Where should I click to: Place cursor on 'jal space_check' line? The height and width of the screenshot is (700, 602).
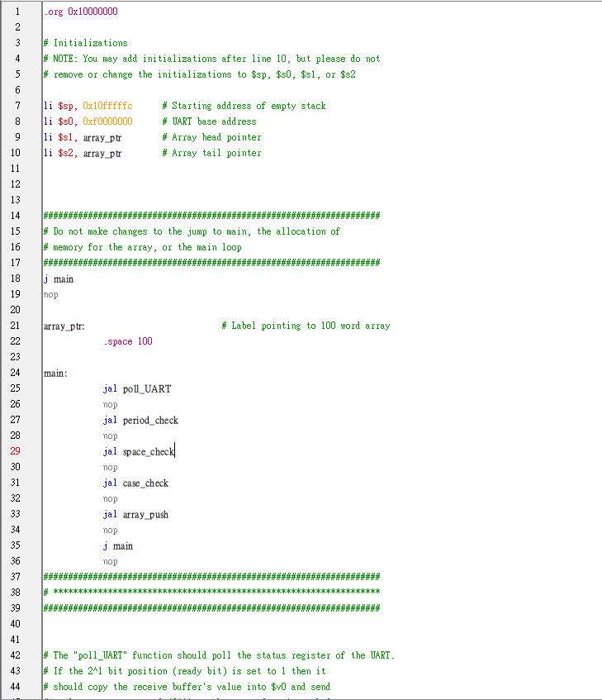139,452
